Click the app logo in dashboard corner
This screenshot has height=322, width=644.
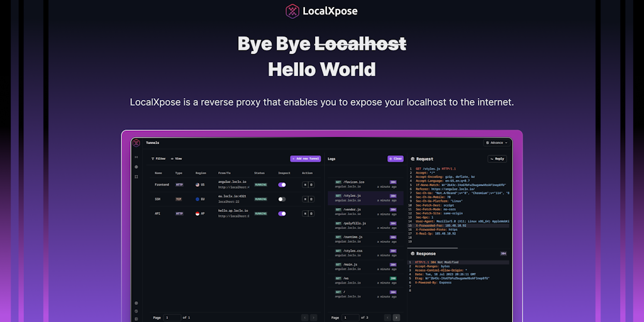point(136,143)
